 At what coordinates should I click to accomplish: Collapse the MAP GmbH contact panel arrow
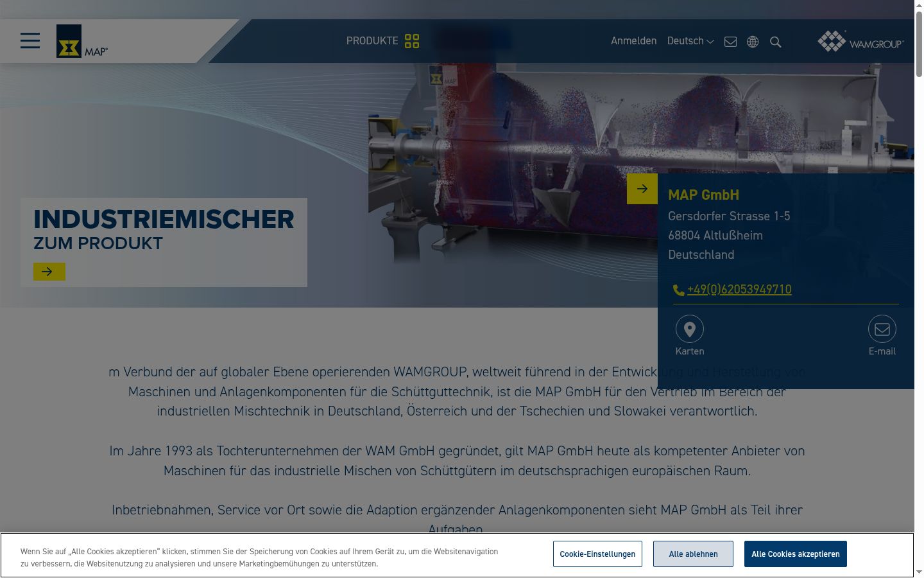tap(642, 189)
